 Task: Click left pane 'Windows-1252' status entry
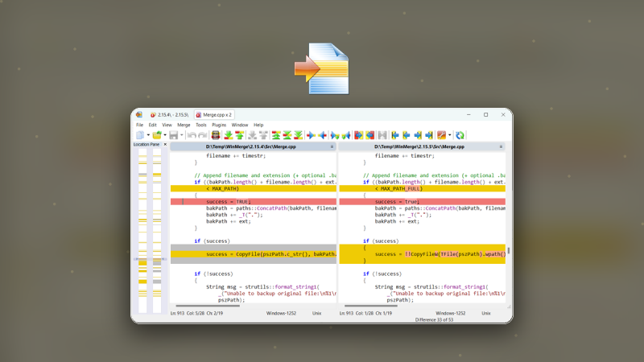pyautogui.click(x=281, y=313)
